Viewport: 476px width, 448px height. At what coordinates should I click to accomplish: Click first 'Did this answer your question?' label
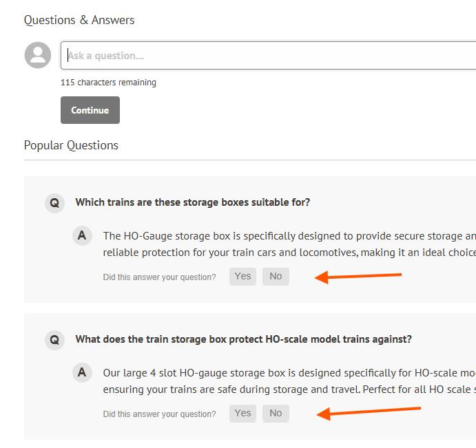tap(159, 277)
